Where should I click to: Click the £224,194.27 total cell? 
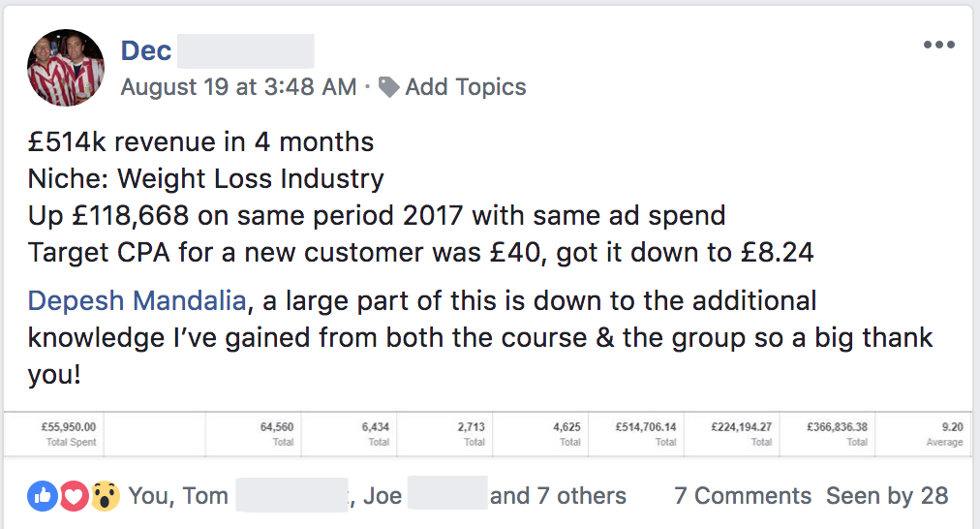tap(740, 433)
